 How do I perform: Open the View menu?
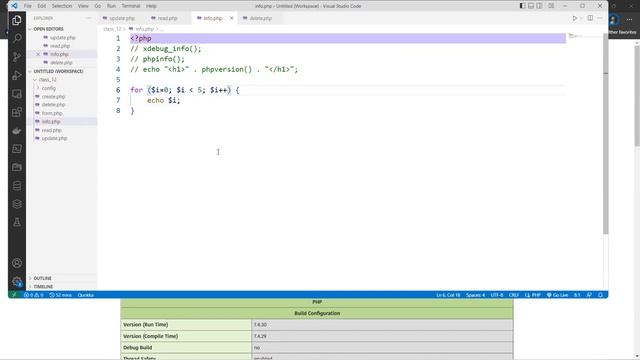point(83,6)
